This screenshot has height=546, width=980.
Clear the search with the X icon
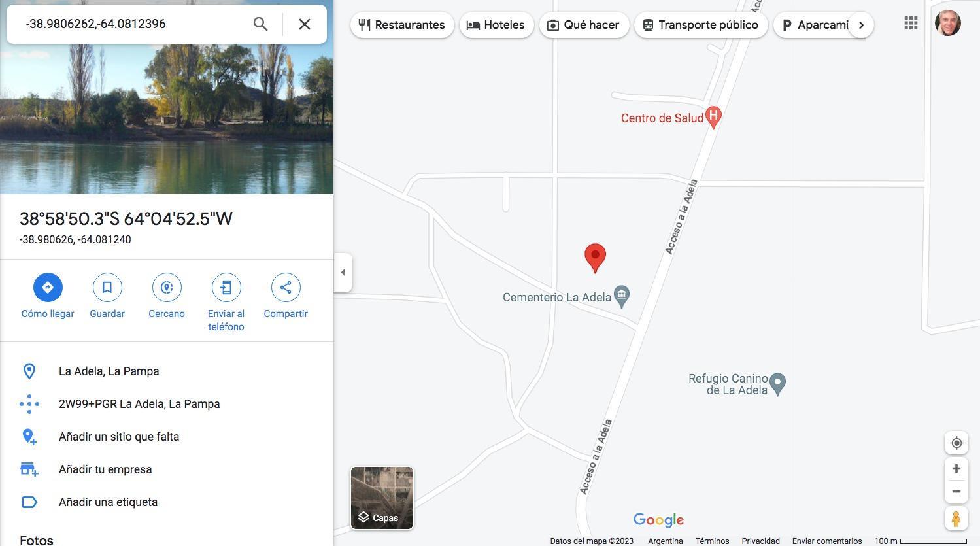tap(304, 24)
